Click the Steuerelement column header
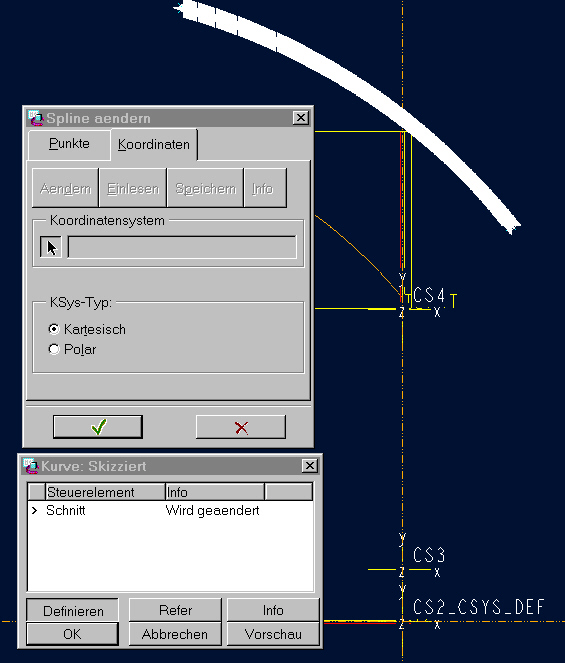 tap(105, 492)
